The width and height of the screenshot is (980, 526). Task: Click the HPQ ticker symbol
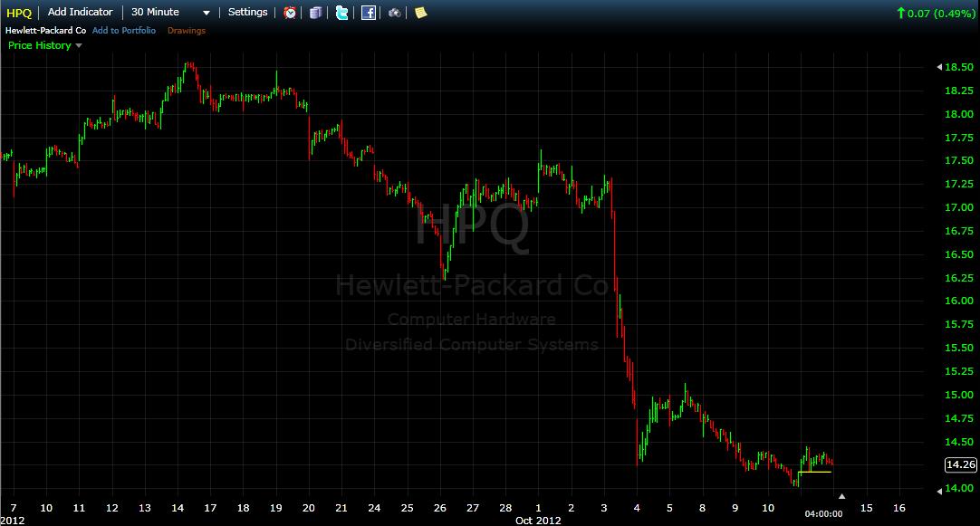[18, 13]
